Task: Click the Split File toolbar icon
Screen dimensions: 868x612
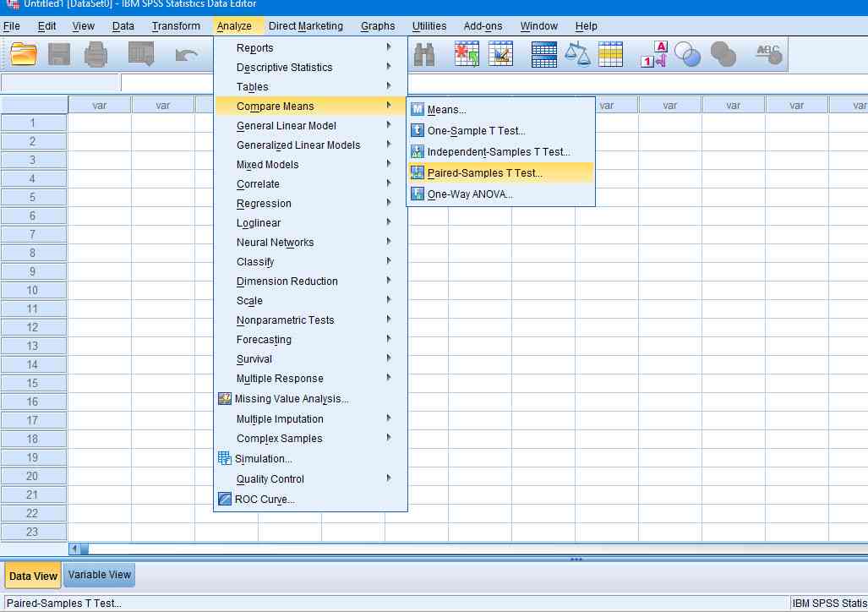Action: 544,54
